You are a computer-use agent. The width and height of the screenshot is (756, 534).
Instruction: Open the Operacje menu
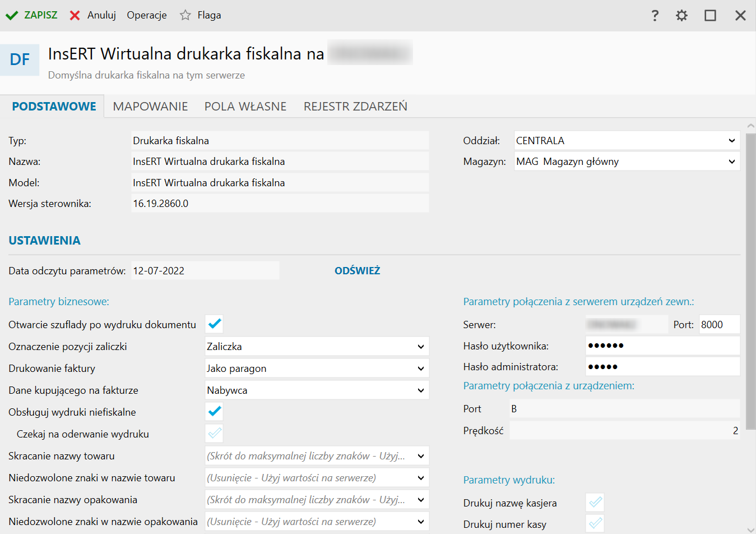[x=147, y=15]
